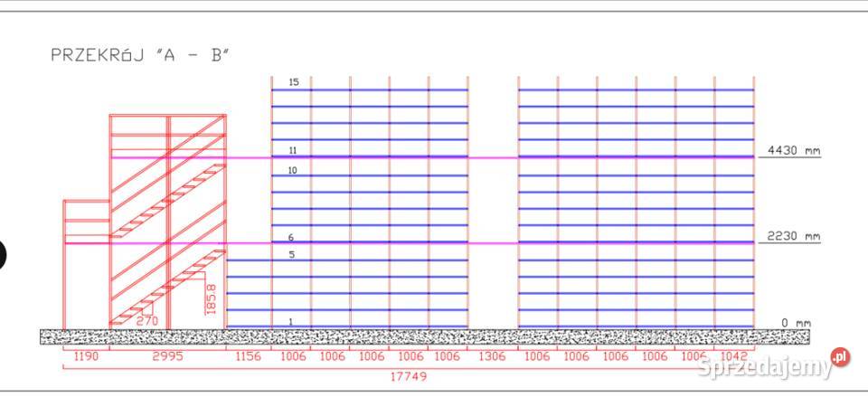Click shelf level number 6
The image size is (868, 397).
293,237
